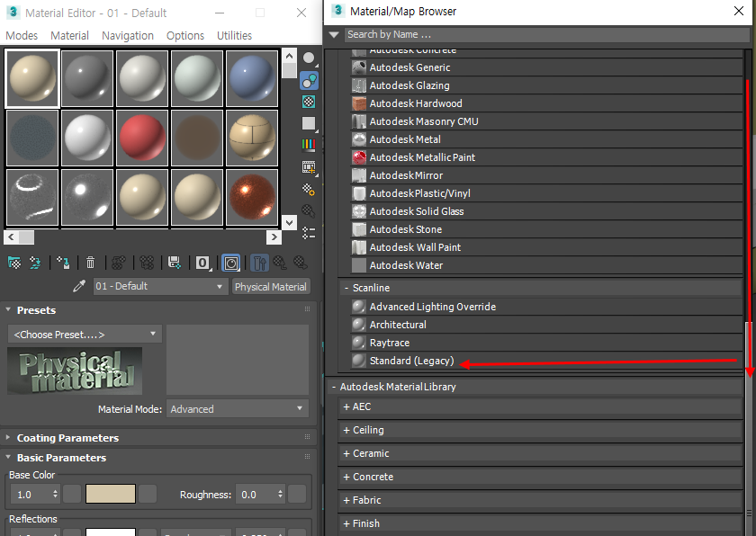Open the Material/Map Navigator icon

point(309,233)
